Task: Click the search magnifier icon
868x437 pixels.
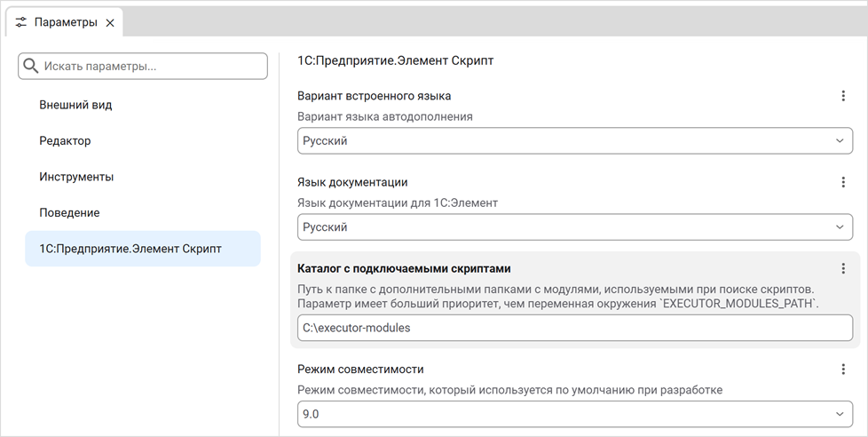Action: click(x=31, y=66)
